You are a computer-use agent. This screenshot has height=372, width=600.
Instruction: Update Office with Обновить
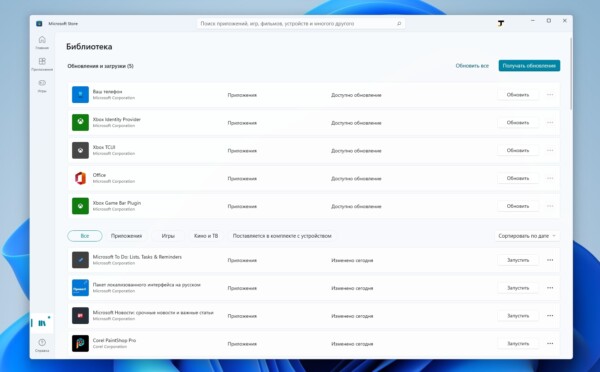[x=518, y=178]
